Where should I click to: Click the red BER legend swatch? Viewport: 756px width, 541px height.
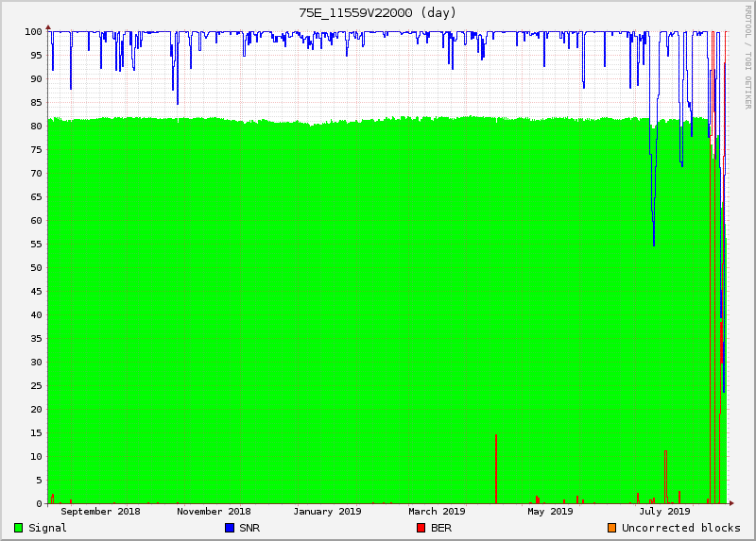[421, 528]
